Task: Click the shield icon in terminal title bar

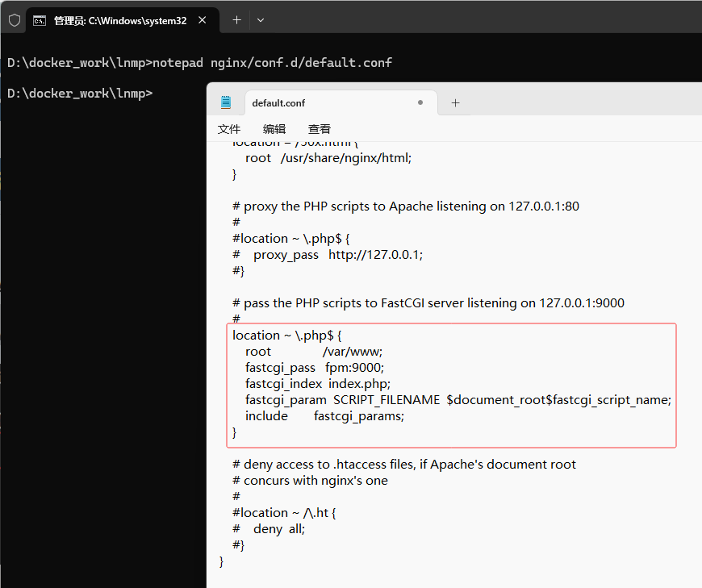Action: pos(15,21)
